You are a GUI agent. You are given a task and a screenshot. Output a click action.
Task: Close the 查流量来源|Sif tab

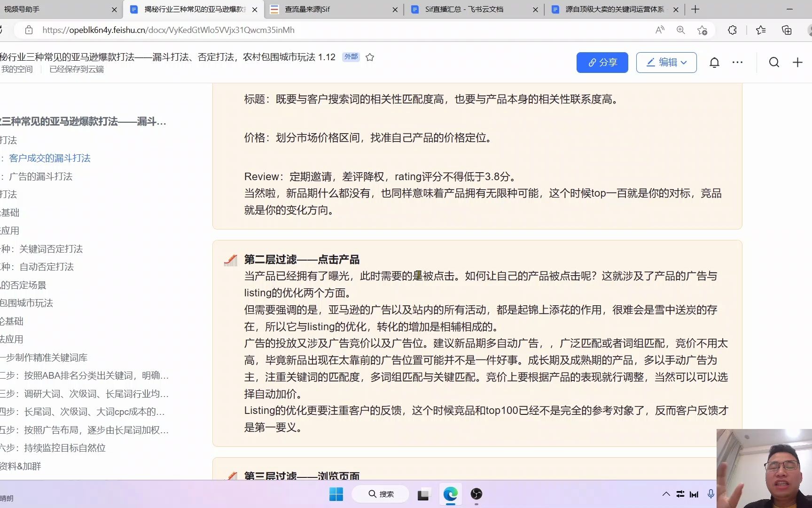coord(395,9)
